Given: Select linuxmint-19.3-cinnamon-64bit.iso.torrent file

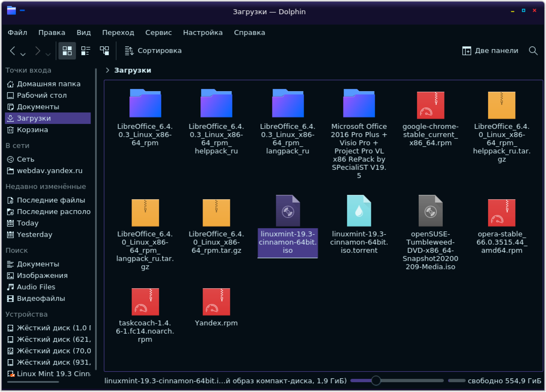Looking at the screenshot, I should [359, 225].
